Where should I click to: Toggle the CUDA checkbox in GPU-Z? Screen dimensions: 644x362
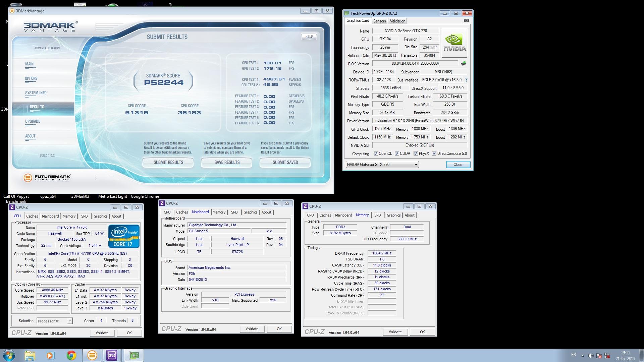click(x=397, y=154)
